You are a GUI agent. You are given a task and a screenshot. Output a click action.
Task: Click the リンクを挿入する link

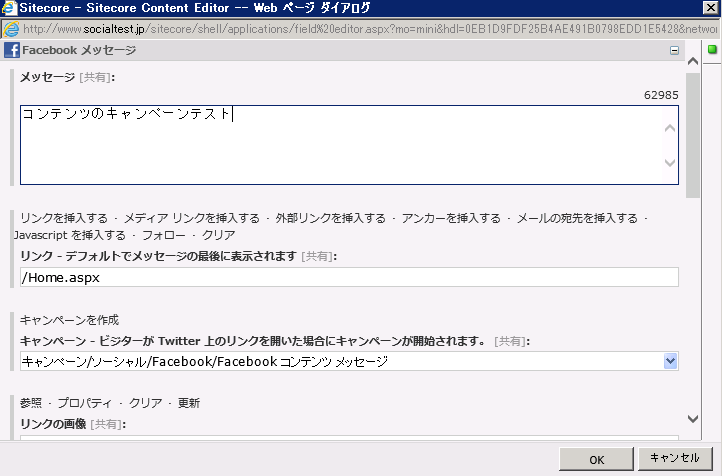pyautogui.click(x=63, y=218)
